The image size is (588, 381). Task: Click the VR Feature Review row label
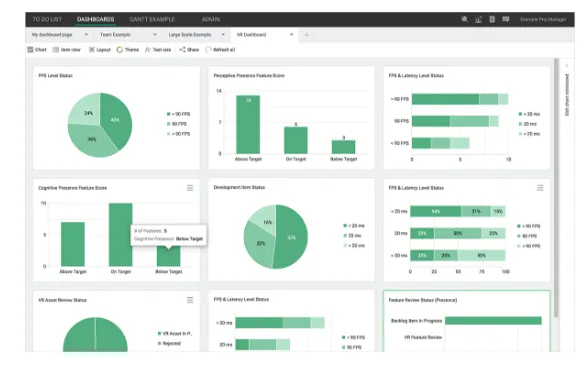pyautogui.click(x=423, y=338)
